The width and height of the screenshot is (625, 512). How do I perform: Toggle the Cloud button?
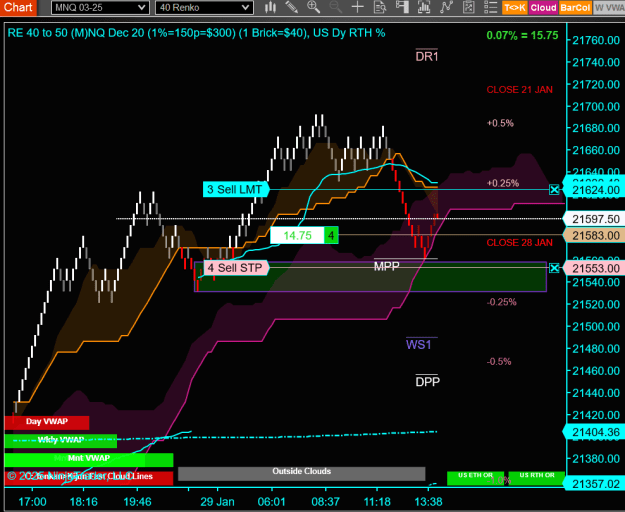click(x=543, y=8)
